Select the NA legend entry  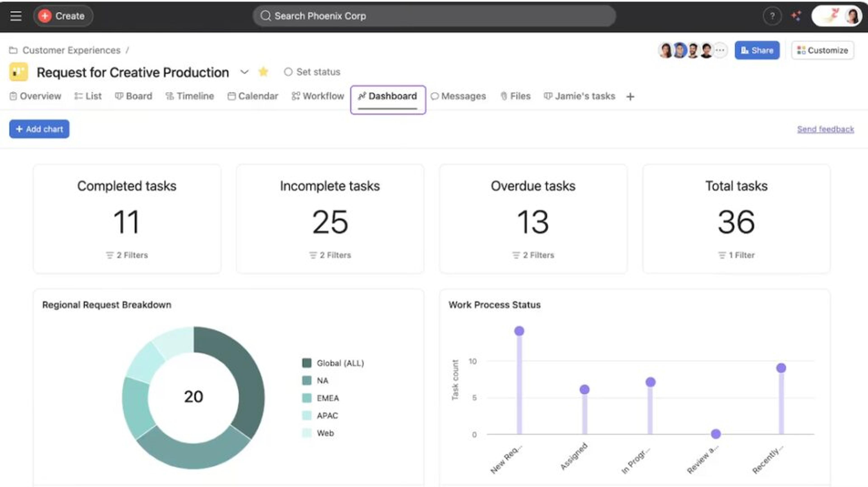pos(315,381)
